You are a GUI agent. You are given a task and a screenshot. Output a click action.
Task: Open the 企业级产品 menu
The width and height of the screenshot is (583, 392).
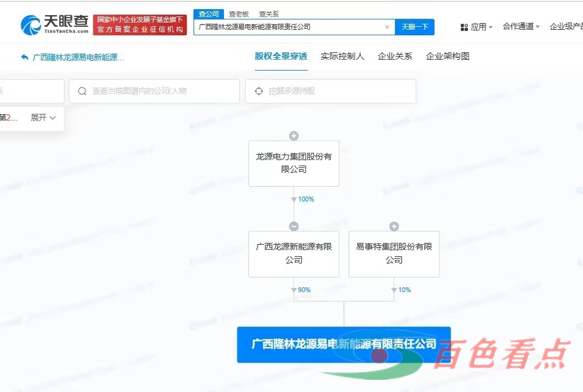tap(567, 26)
